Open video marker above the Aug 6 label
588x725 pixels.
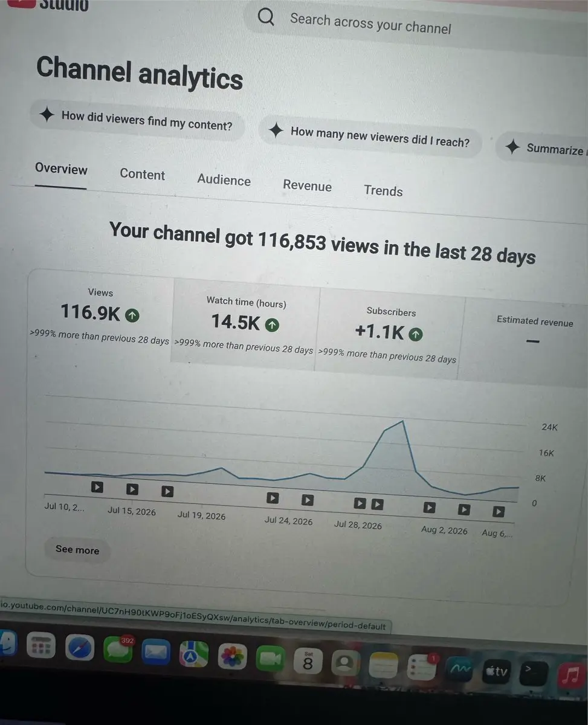click(x=499, y=512)
